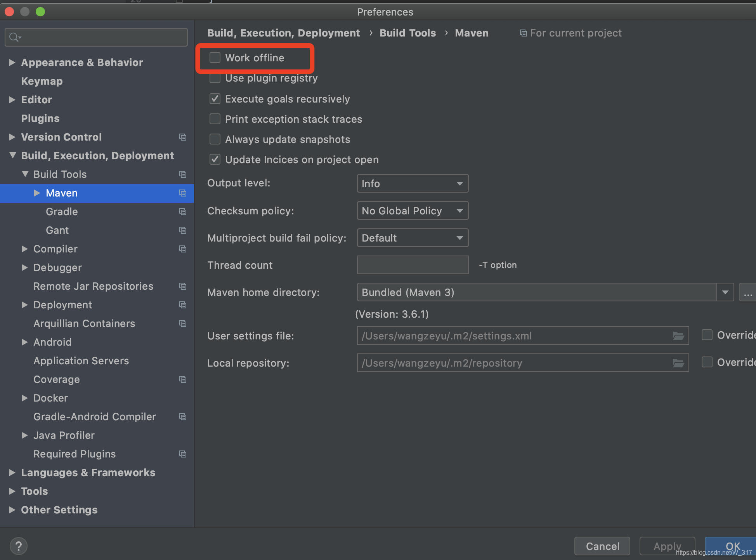Open the Plugins settings page
This screenshot has height=560, width=756.
tap(40, 118)
